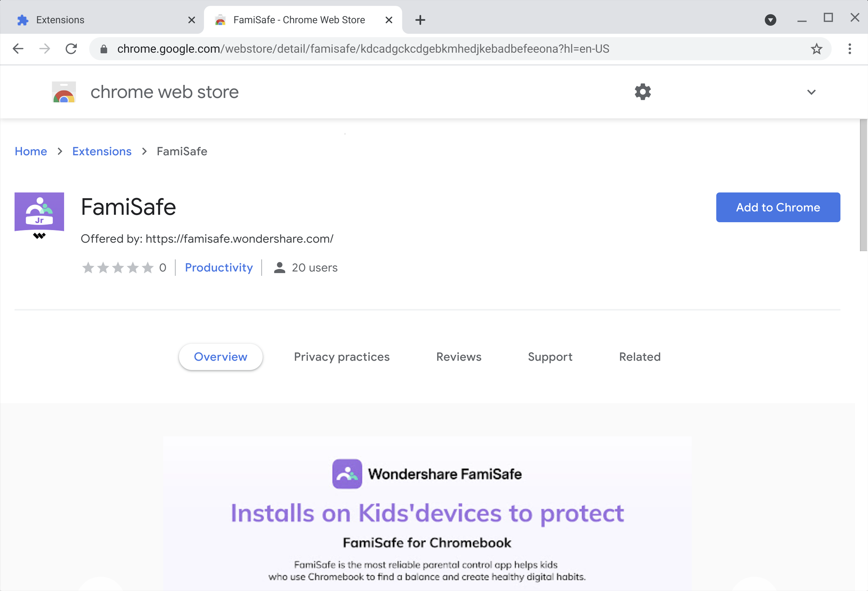Click the user count person icon

tap(279, 267)
